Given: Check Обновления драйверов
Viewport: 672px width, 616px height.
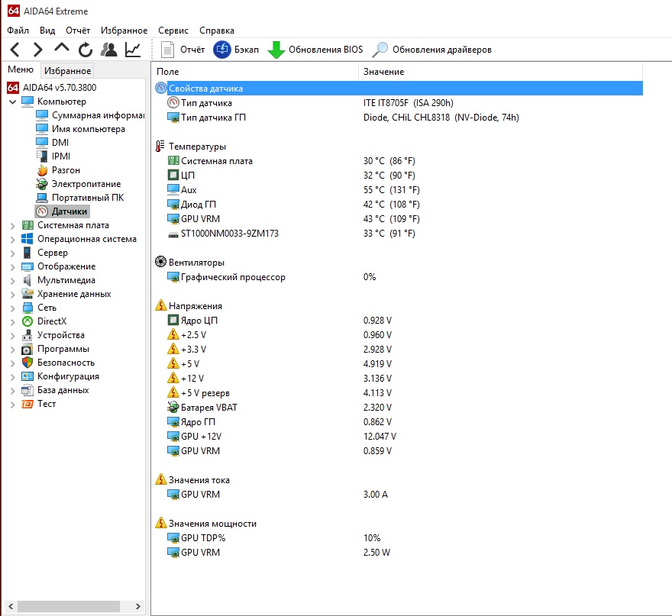Looking at the screenshot, I should click(432, 50).
